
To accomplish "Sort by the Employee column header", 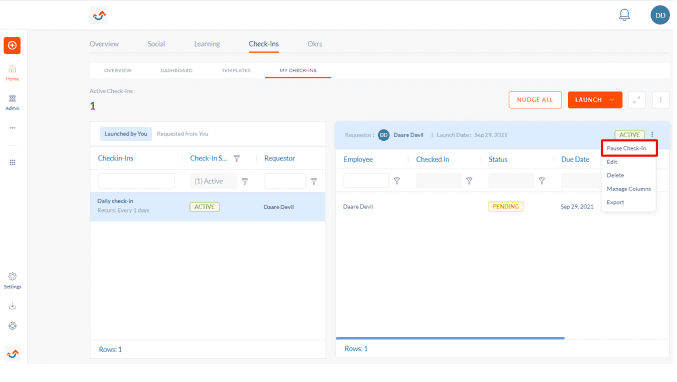I will tap(358, 159).
